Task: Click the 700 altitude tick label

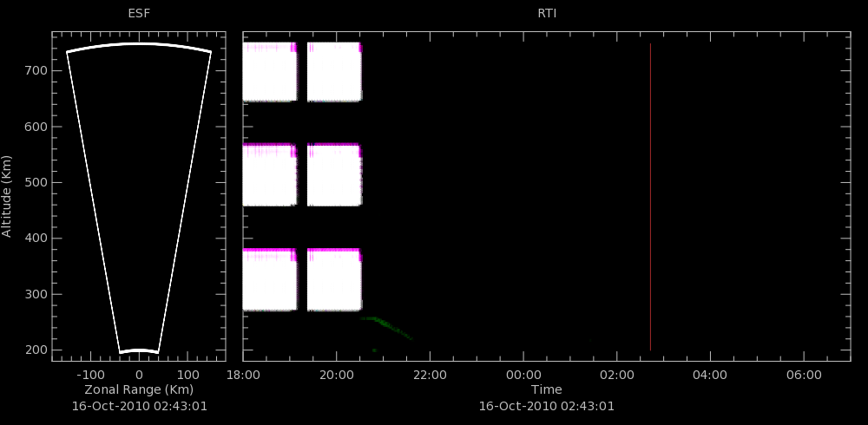Action: pyautogui.click(x=37, y=71)
